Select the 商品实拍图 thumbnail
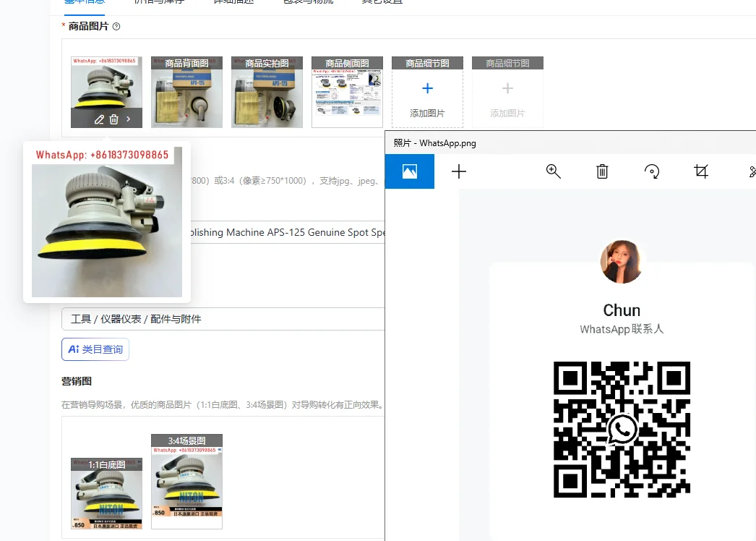Viewport: 756px width, 541px height. pyautogui.click(x=267, y=92)
